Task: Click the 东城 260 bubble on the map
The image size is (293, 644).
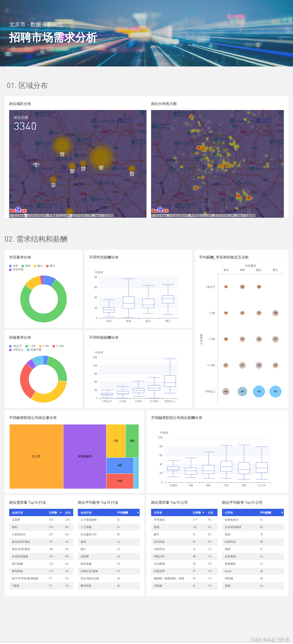Action: coord(83,164)
